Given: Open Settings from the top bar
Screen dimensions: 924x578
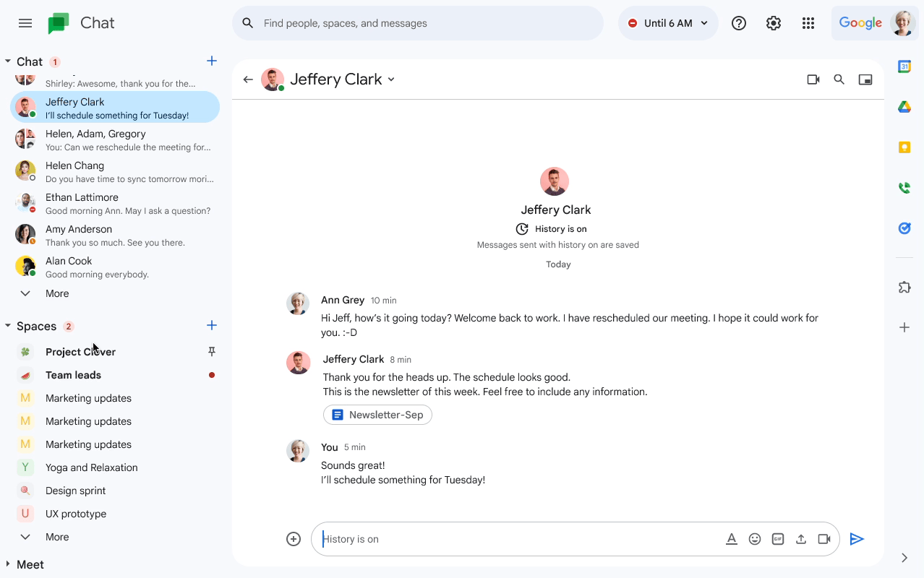Looking at the screenshot, I should (773, 22).
